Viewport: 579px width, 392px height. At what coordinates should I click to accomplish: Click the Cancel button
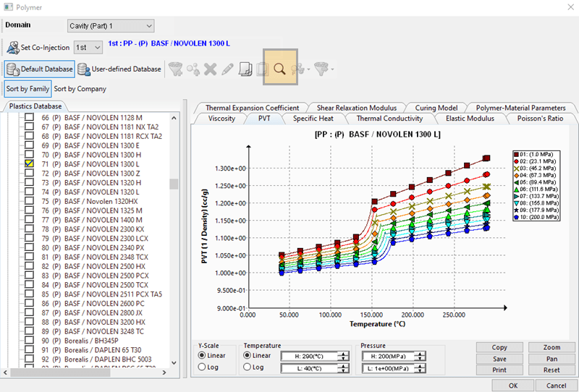556,385
